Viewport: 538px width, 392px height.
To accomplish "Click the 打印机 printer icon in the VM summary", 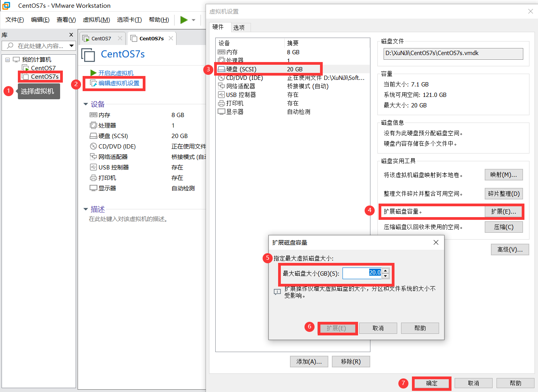I will tap(93, 178).
